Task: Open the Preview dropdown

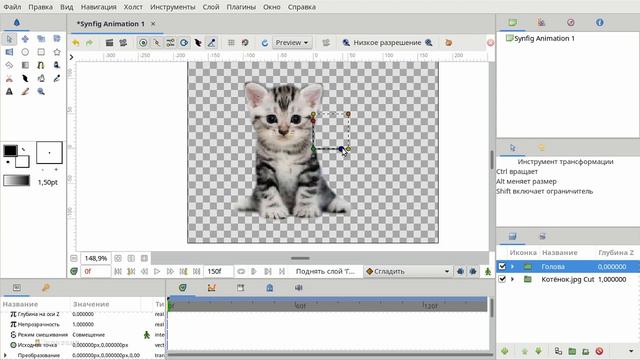Action: click(292, 42)
